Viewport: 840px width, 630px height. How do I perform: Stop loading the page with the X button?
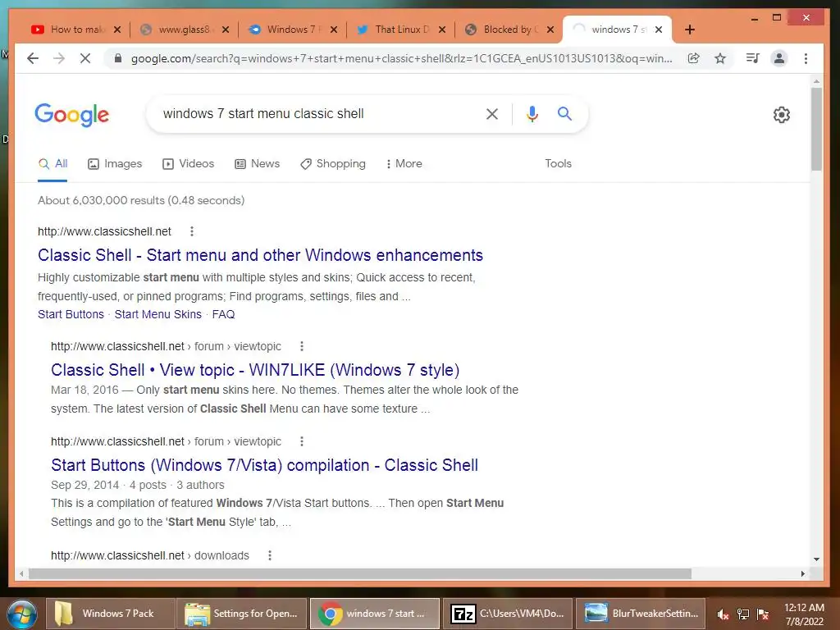(x=85, y=58)
